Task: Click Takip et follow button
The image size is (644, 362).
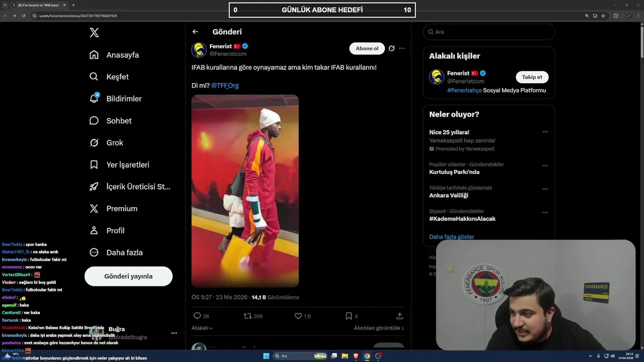Action: click(x=532, y=77)
